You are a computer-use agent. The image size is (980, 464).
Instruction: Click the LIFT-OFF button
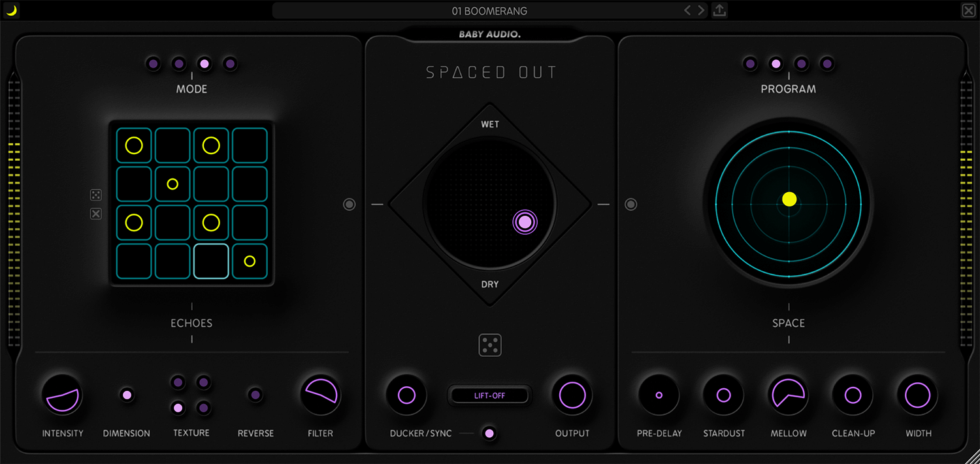tap(489, 395)
